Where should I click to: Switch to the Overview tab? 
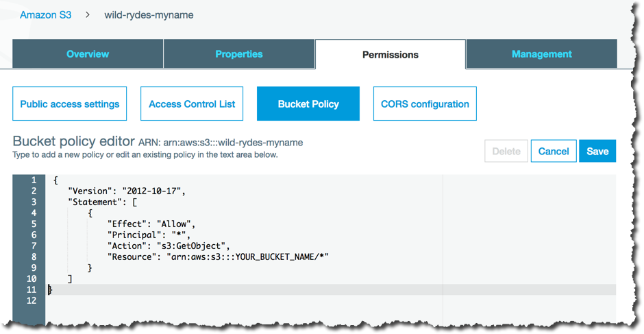[88, 54]
